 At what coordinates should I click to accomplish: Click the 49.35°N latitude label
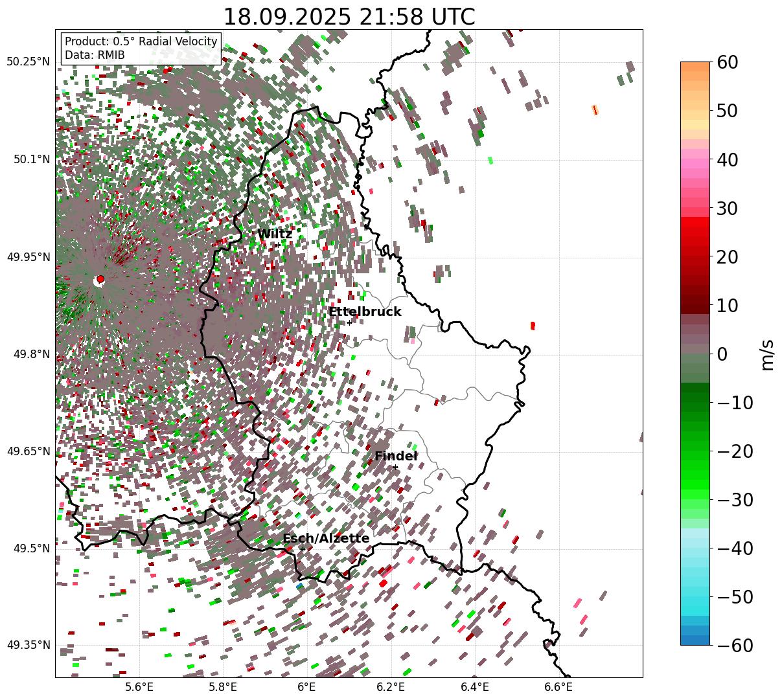tap(28, 645)
